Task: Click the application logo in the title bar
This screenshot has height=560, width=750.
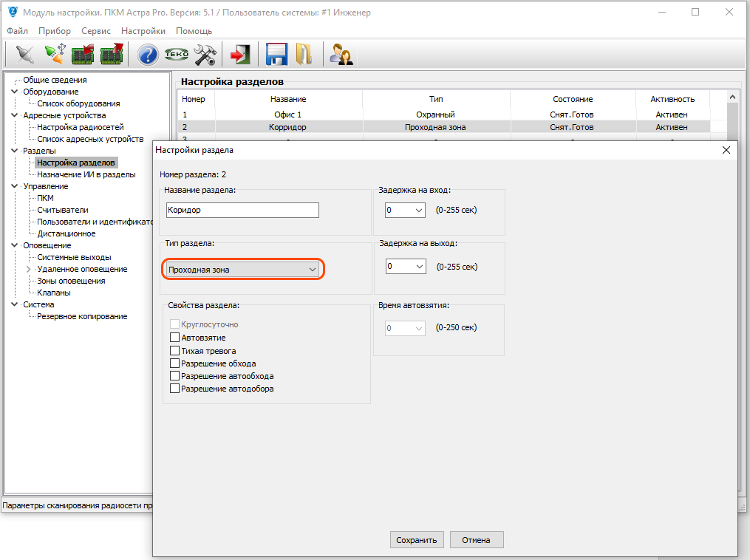Action: click(x=13, y=12)
